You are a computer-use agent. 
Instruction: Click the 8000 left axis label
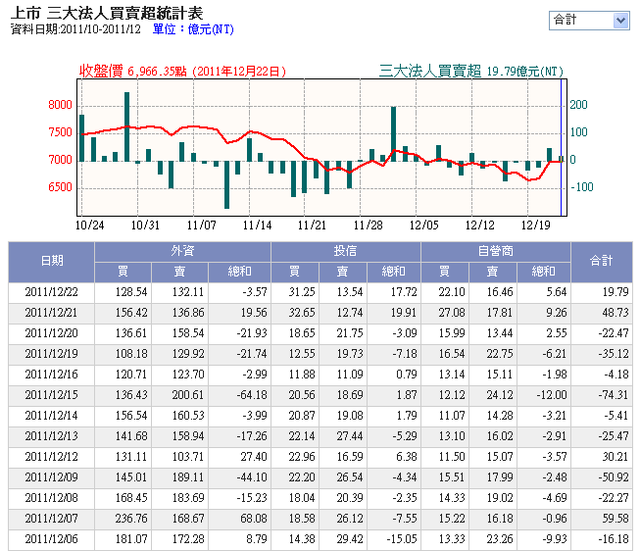click(60, 105)
